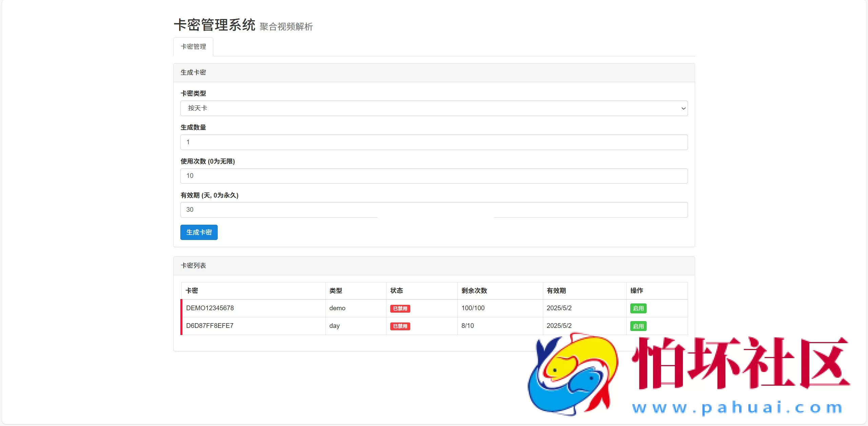This screenshot has width=868, height=426.
Task: Click the 剩余次数 column header
Action: pyautogui.click(x=474, y=291)
